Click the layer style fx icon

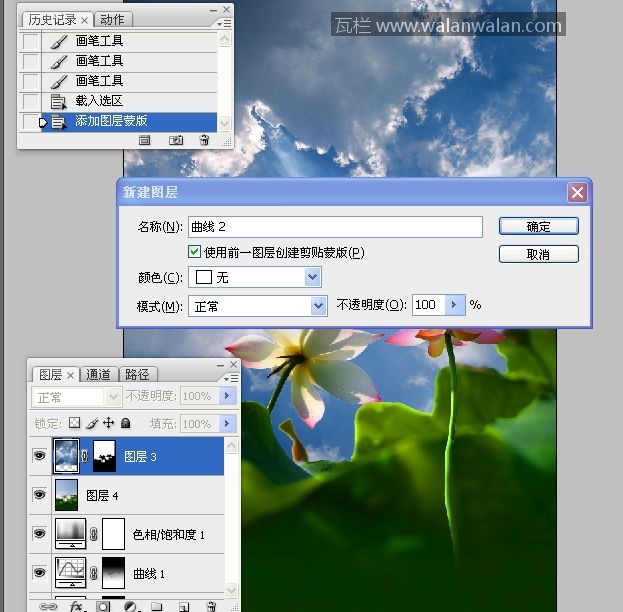click(75, 606)
